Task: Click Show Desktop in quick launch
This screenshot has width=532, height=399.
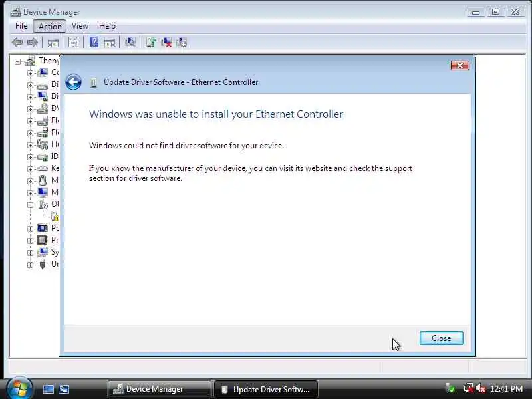Action: [x=48, y=389]
